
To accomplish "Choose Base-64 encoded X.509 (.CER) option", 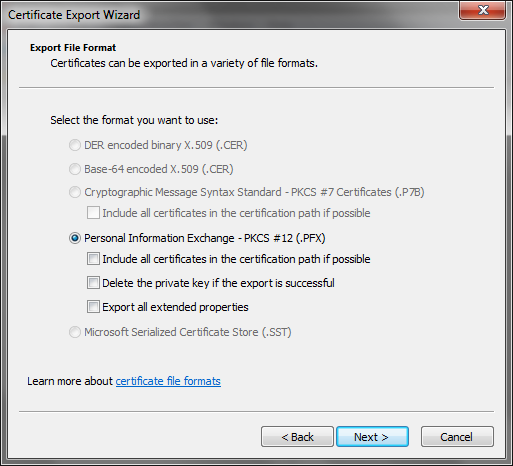I will pos(75,169).
